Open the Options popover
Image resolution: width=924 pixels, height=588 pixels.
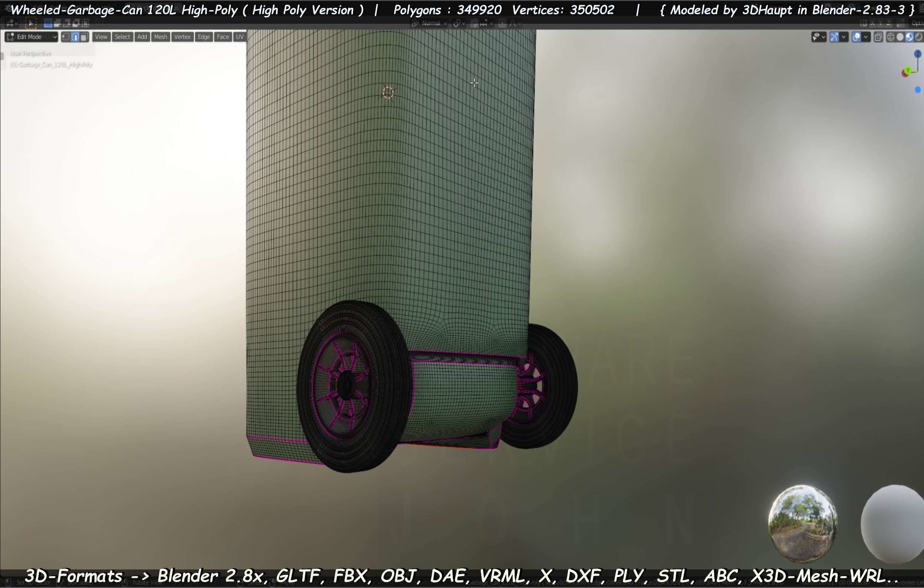917,23
